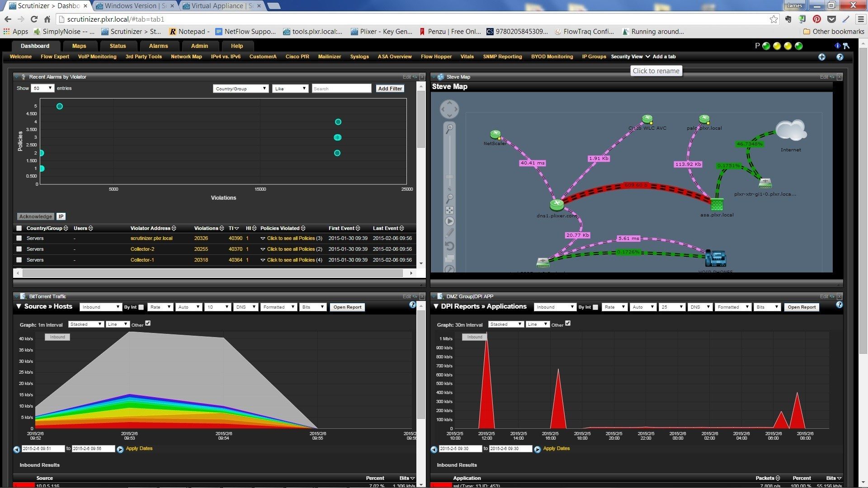Zoom out on Steve Map with the minus magnifier

[x=449, y=199]
